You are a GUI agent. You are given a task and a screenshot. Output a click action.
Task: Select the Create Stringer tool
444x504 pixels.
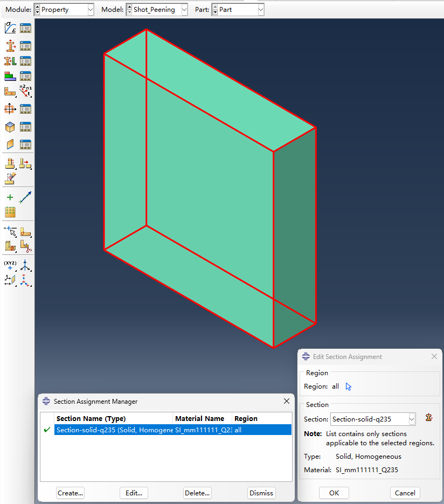(10, 144)
